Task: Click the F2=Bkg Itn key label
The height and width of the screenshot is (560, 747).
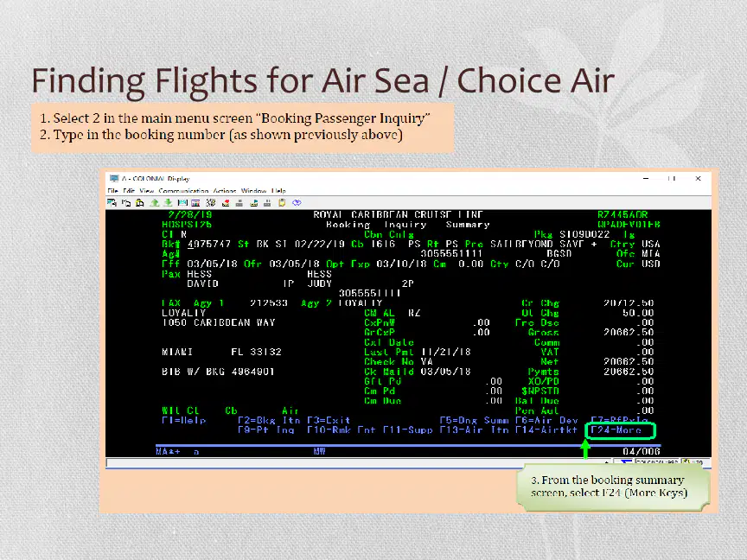Action: (x=269, y=421)
